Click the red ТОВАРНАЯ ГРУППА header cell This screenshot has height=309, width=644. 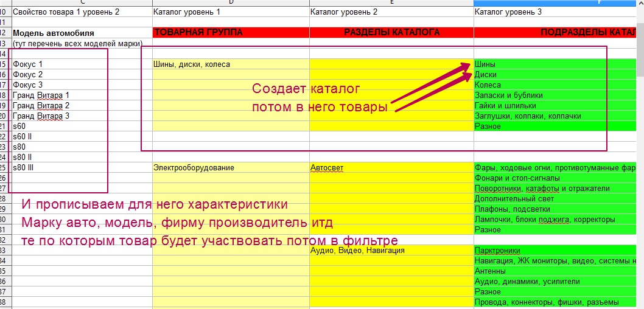coord(230,33)
